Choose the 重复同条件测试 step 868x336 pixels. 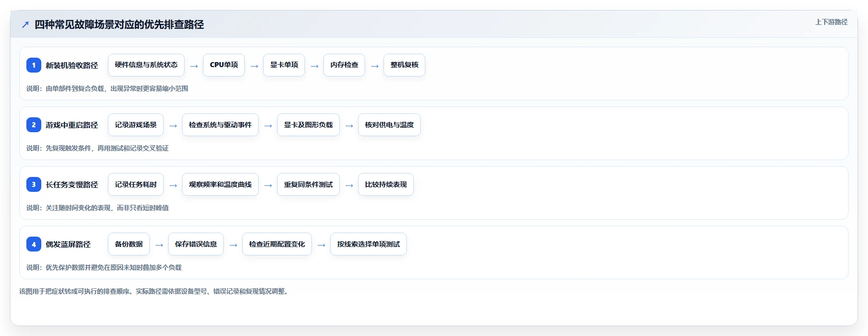tap(308, 184)
